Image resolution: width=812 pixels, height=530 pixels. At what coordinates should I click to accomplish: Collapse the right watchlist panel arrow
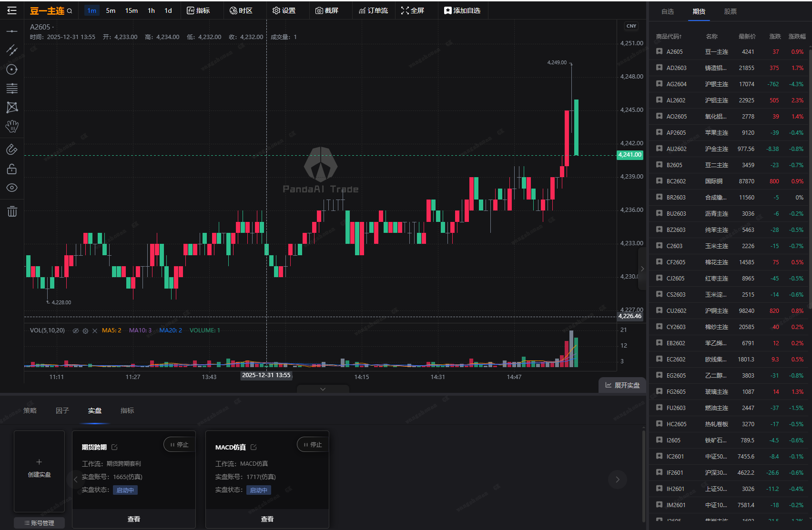[x=642, y=269]
